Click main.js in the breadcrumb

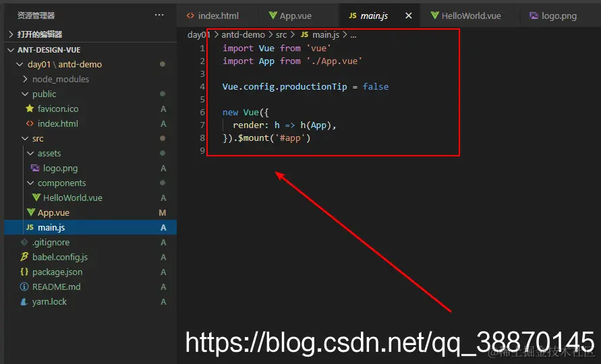[326, 34]
